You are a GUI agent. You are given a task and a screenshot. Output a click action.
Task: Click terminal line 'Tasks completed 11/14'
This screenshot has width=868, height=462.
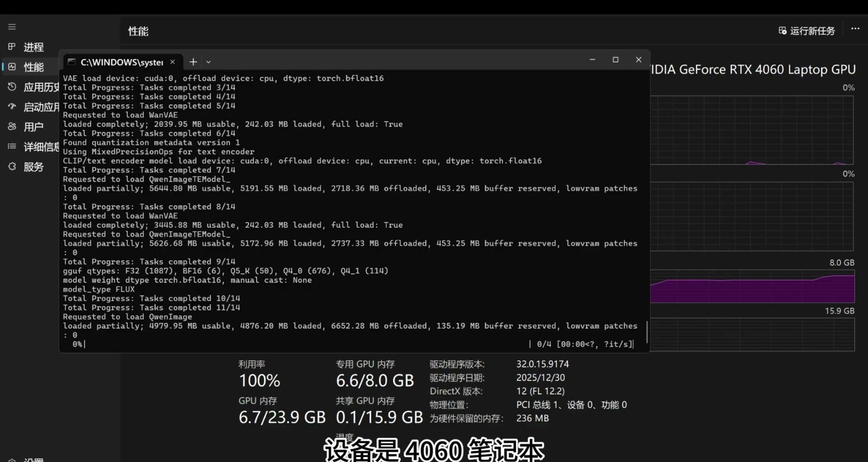(151, 307)
